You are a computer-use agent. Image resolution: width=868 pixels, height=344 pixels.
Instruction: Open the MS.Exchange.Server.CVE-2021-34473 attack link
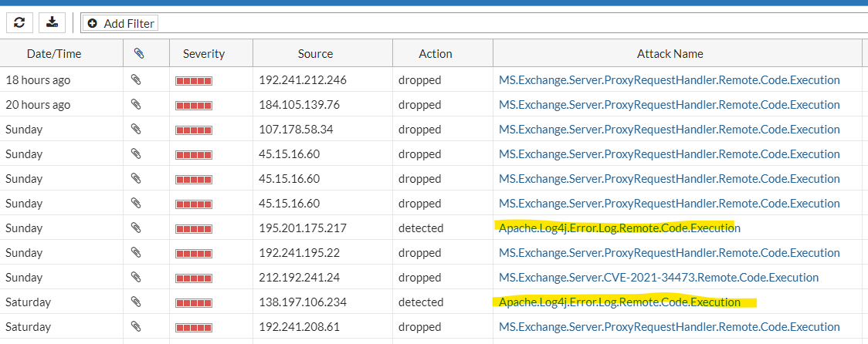[659, 277]
